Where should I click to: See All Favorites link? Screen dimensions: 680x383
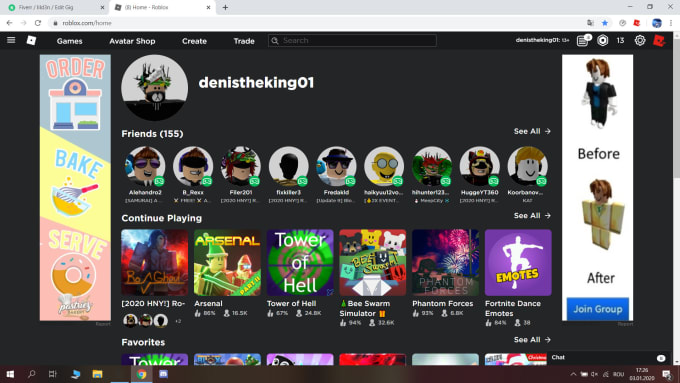(532, 340)
